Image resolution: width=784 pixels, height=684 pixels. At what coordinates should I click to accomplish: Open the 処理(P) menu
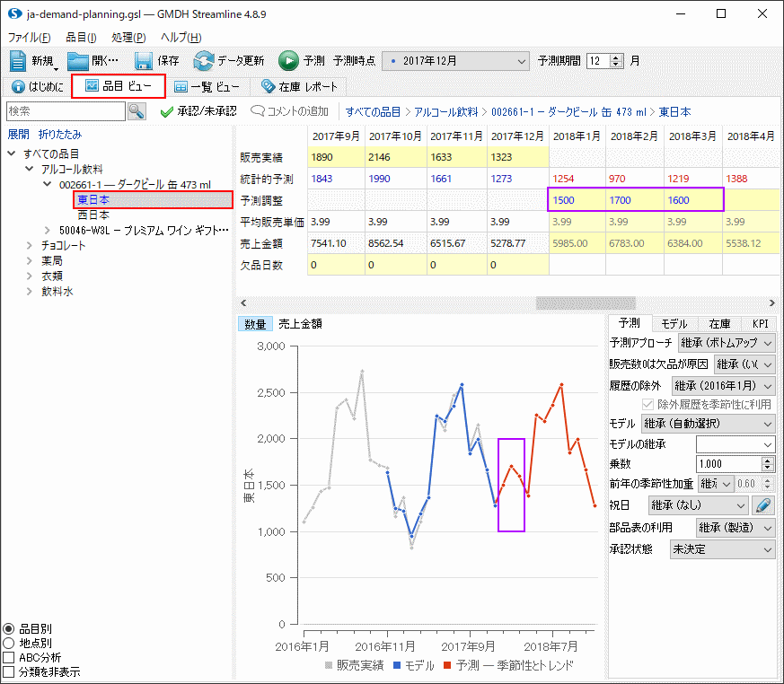pyautogui.click(x=128, y=38)
